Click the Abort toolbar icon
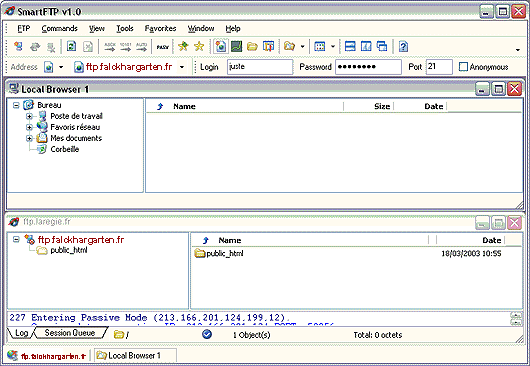Image resolution: width=530 pixels, height=366 pixels. 88,46
